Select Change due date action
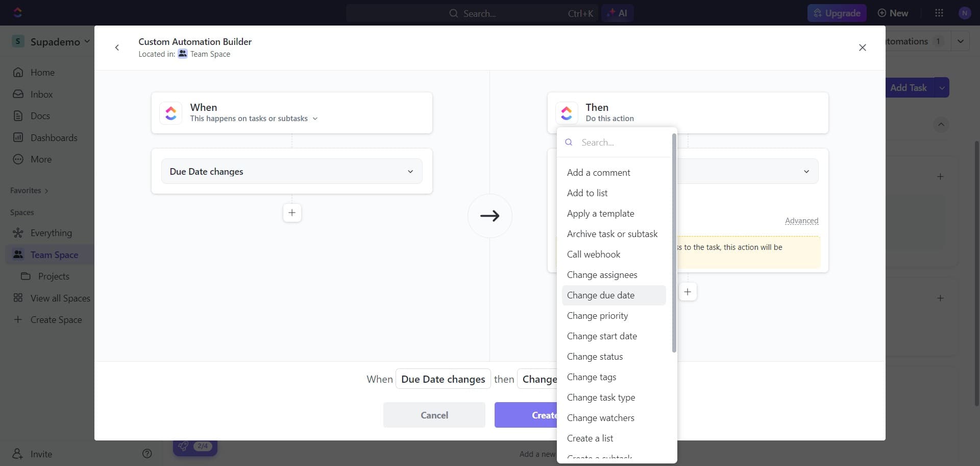Image resolution: width=980 pixels, height=466 pixels. [601, 295]
